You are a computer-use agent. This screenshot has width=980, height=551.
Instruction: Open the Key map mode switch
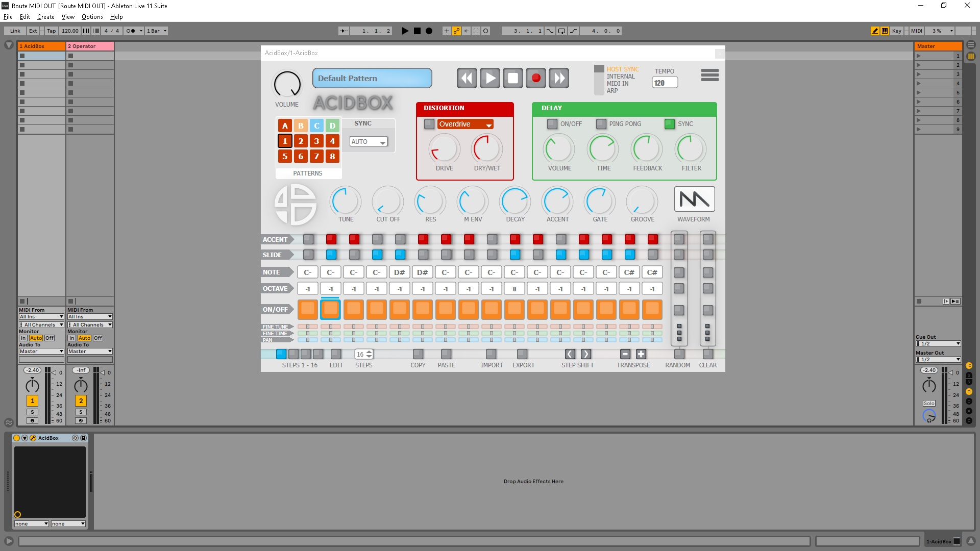[896, 31]
